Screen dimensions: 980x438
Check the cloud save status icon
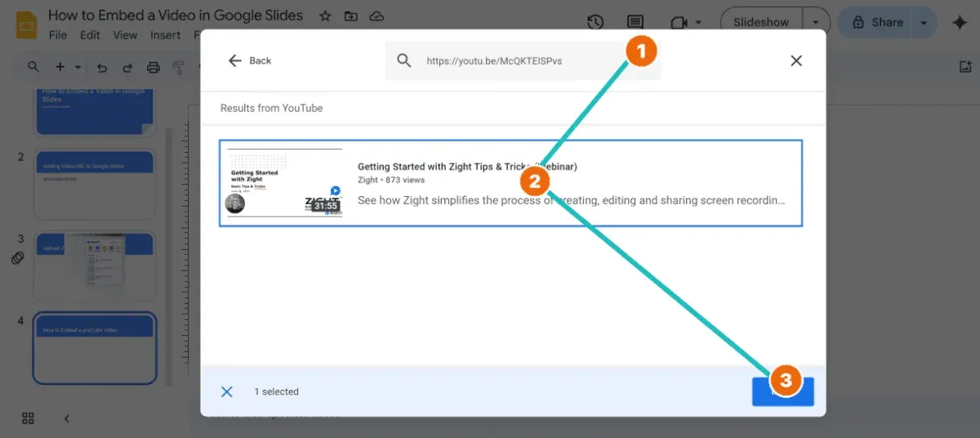(x=376, y=16)
